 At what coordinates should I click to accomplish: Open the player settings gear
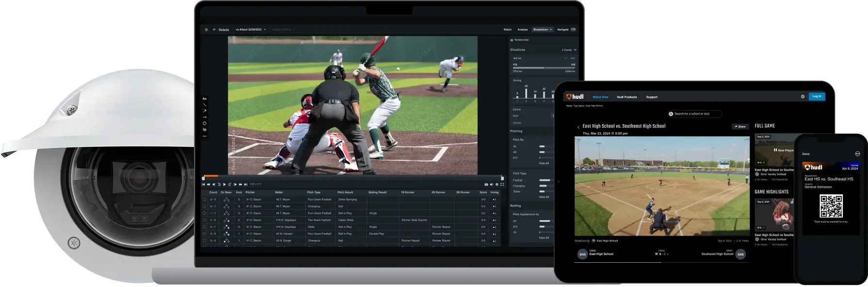click(497, 184)
